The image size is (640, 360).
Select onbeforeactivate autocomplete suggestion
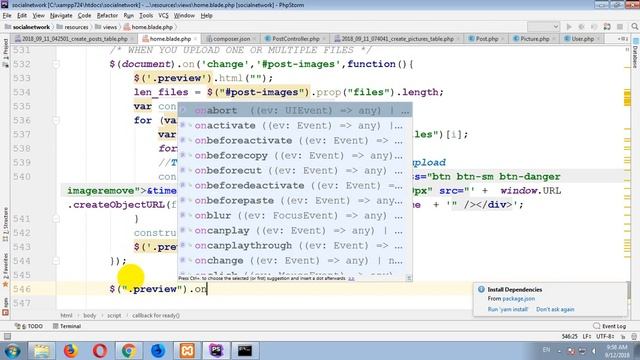click(295, 140)
